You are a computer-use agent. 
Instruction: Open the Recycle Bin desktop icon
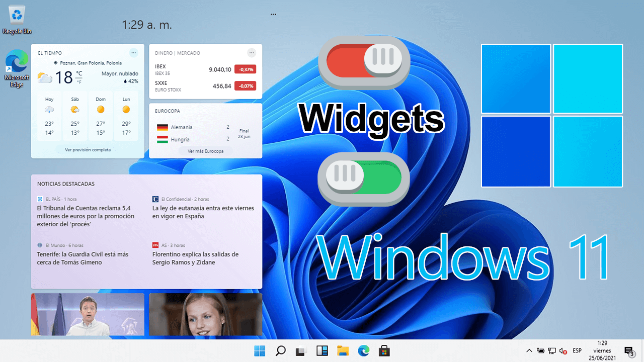[17, 20]
